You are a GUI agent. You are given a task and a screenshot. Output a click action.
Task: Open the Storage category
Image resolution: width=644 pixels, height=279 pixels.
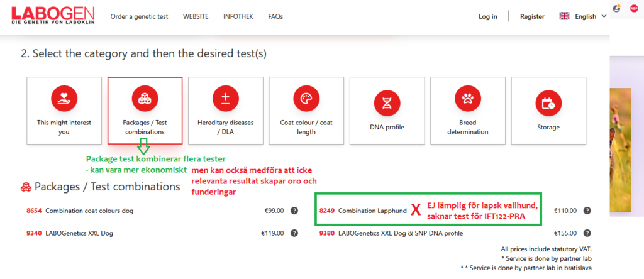548,111
